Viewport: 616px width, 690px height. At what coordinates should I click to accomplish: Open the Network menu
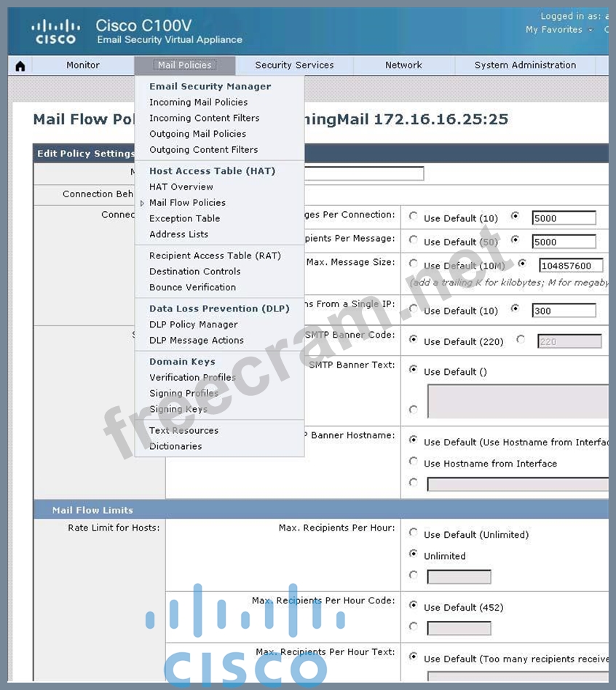tap(403, 66)
